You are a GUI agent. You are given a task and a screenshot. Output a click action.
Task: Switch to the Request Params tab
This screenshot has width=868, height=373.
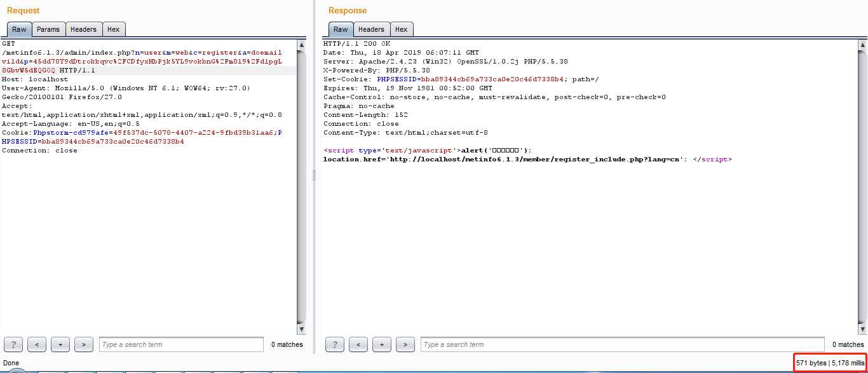48,29
